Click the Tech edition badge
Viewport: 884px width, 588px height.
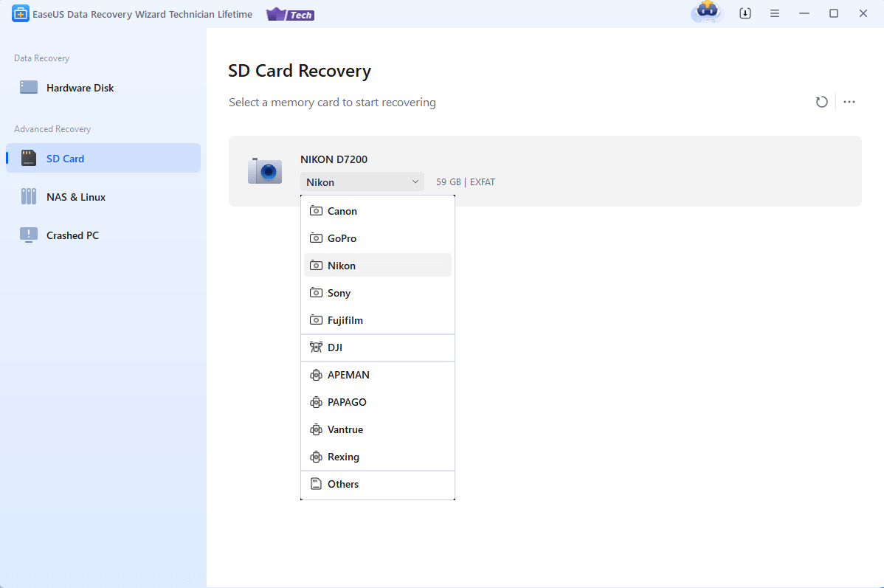289,14
